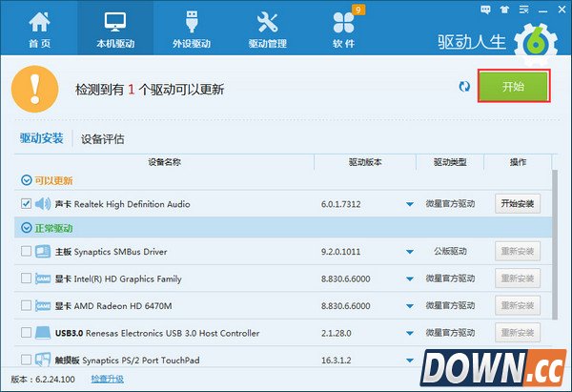Click 重新安装 for AMD Radeon HD 6470M

tap(518, 305)
